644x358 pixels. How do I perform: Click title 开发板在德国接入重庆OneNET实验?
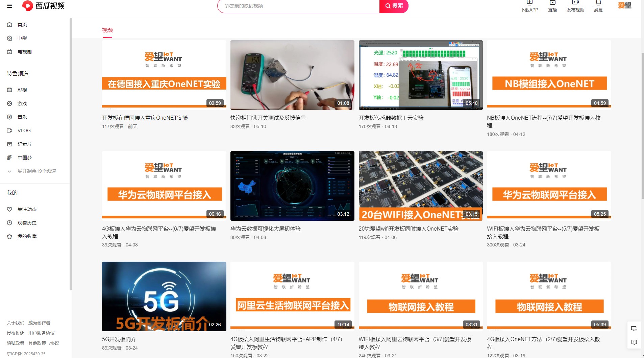145,118
